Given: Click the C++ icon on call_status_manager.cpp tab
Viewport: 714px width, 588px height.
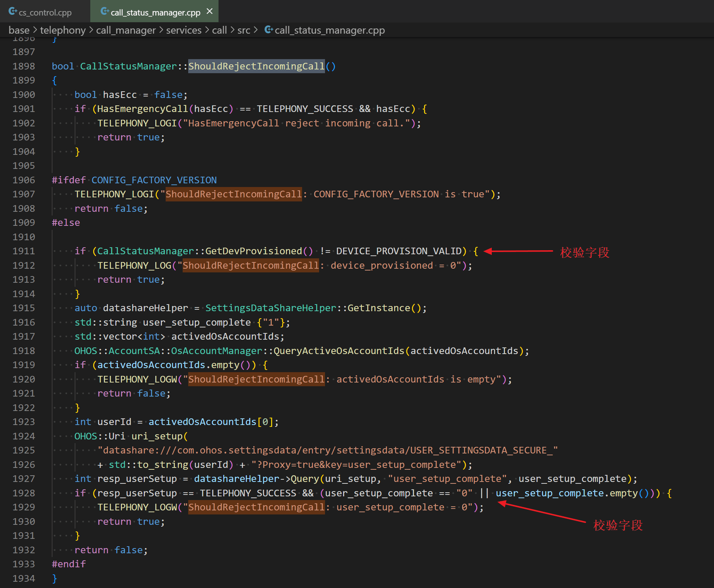Looking at the screenshot, I should coord(105,11).
